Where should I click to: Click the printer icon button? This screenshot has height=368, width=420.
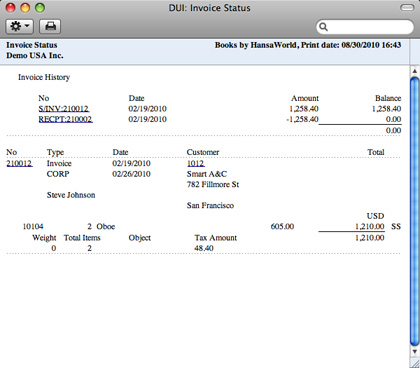50,26
